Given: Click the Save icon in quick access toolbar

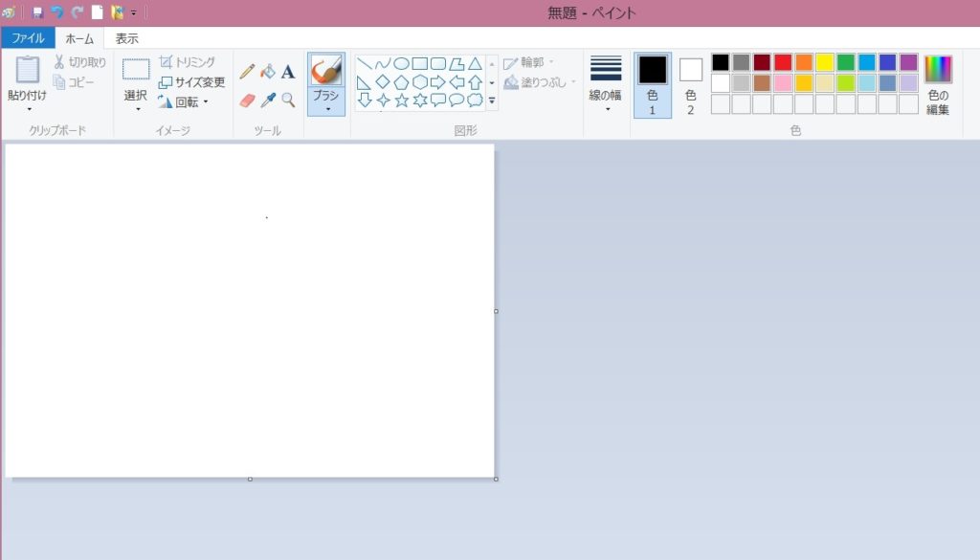Looking at the screenshot, I should [x=37, y=12].
